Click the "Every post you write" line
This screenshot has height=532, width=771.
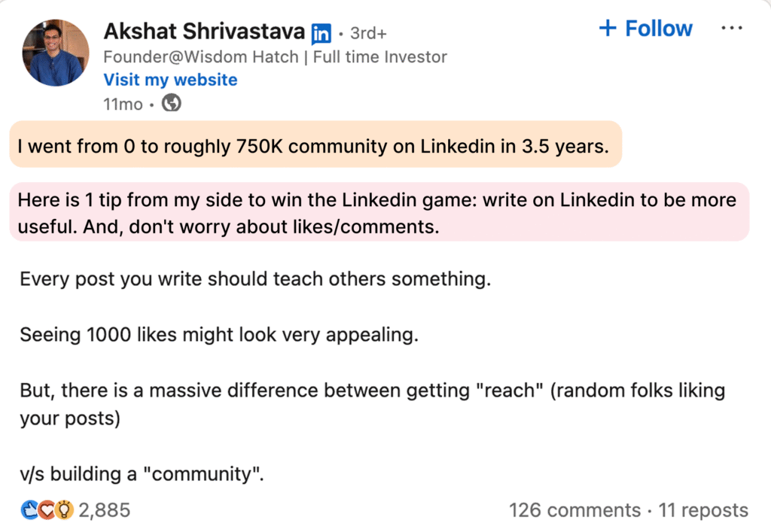click(x=254, y=279)
